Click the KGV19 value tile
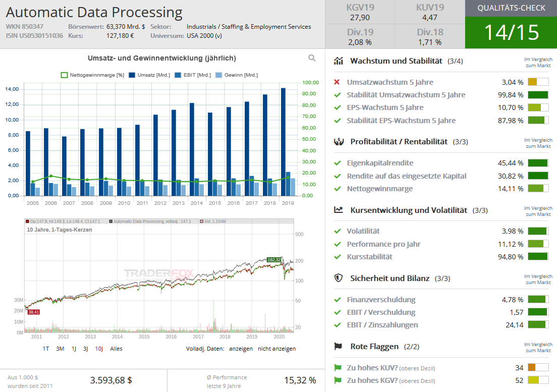The image size is (557, 392). tap(360, 13)
